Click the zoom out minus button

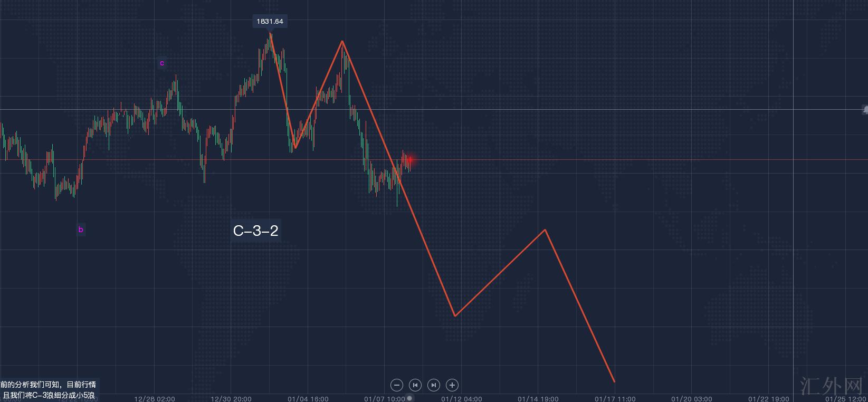click(x=397, y=385)
